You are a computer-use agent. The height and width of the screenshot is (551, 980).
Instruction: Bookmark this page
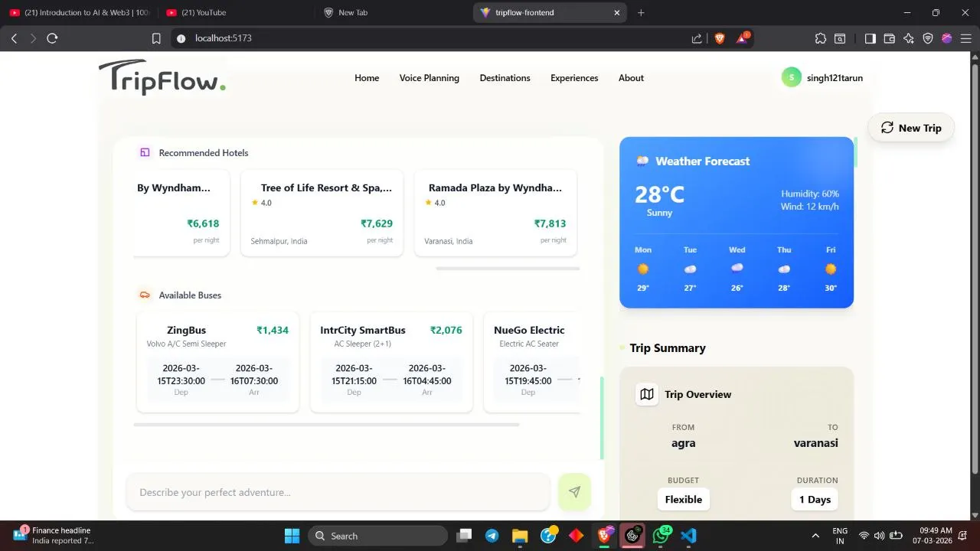tap(155, 38)
